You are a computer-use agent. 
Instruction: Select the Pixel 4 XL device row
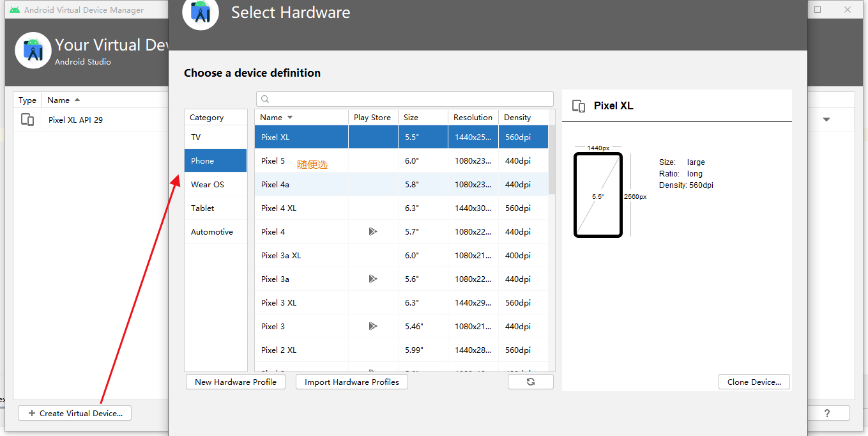pos(401,208)
